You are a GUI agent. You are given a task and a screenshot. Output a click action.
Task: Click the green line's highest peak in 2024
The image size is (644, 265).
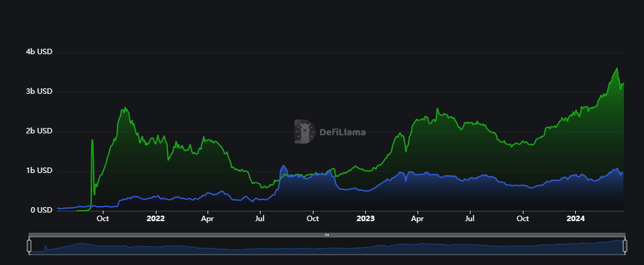point(617,68)
